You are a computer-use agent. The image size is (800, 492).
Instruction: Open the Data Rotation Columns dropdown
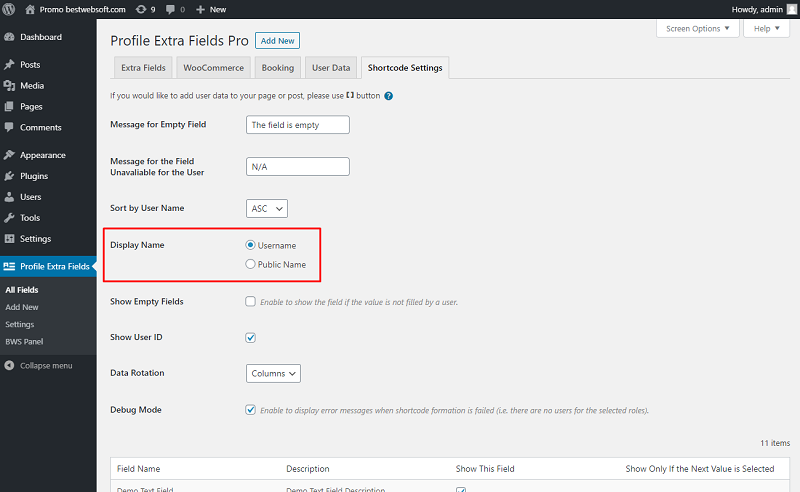(x=273, y=373)
